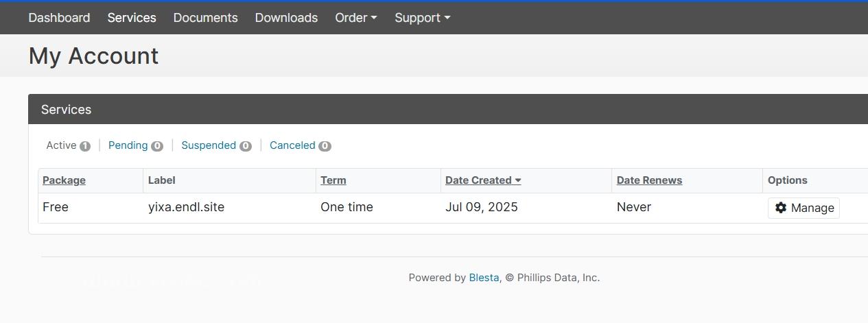Show the Suspended services tab
This screenshot has height=323, width=868.
216,145
